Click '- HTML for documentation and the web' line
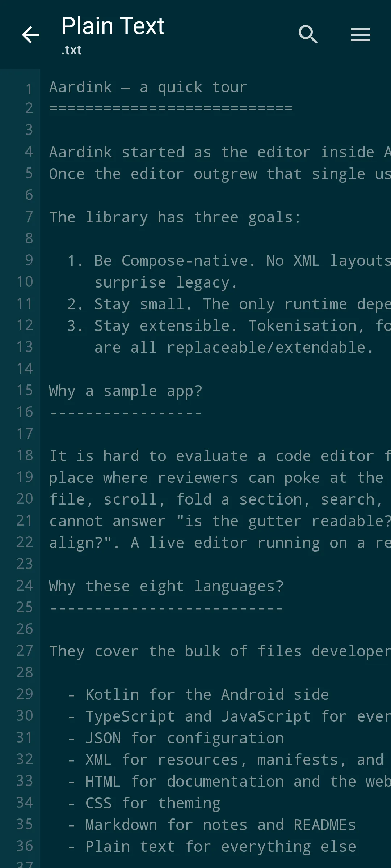391x868 pixels. 229,782
